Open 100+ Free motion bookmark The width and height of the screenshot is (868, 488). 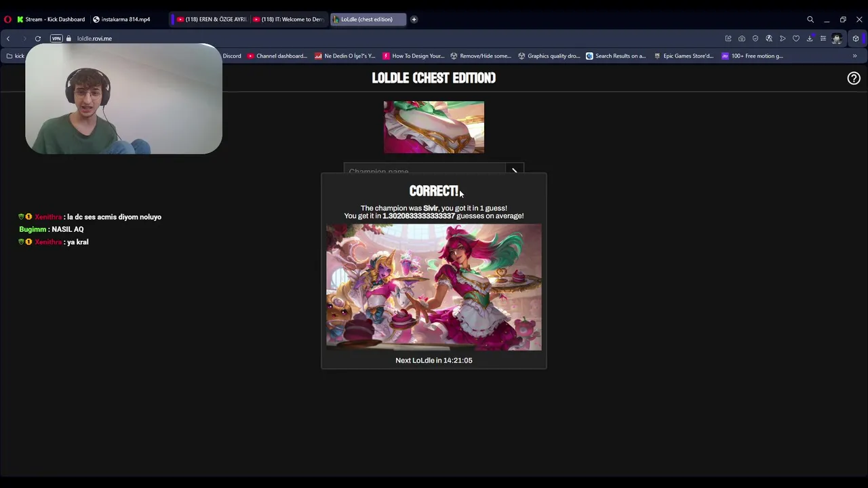tap(753, 56)
